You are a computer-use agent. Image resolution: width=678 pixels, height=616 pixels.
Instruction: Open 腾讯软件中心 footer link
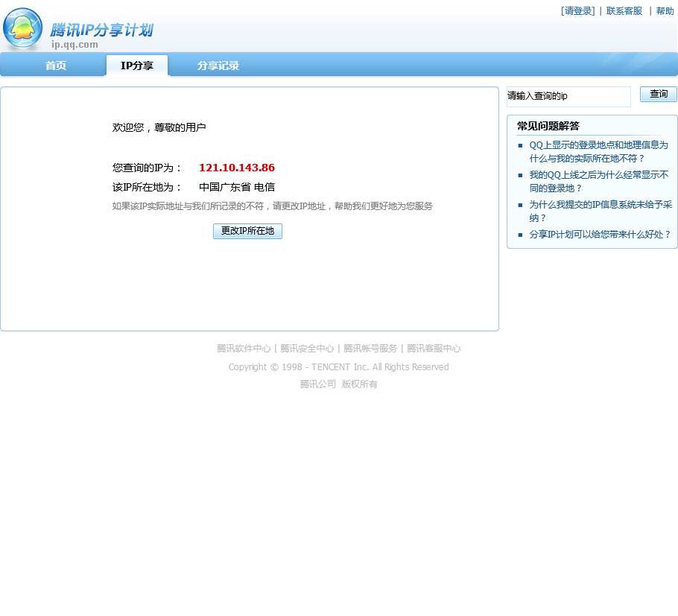click(244, 349)
